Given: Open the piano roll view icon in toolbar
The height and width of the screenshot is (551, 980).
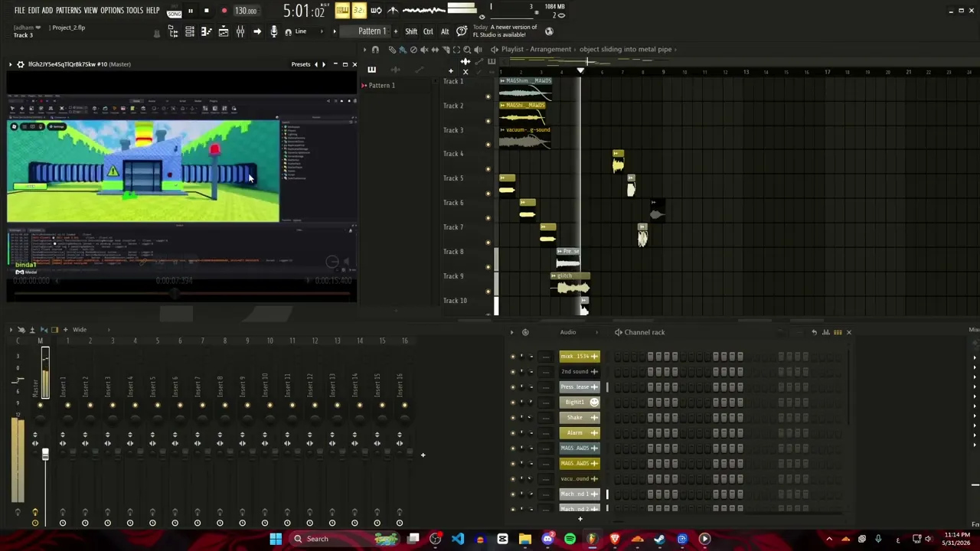Looking at the screenshot, I should 207,31.
